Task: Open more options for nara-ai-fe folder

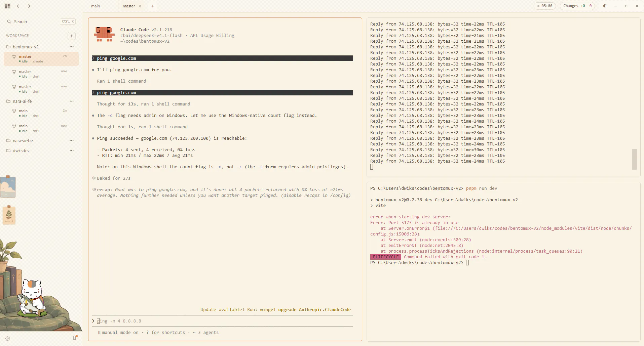Action: (x=72, y=101)
